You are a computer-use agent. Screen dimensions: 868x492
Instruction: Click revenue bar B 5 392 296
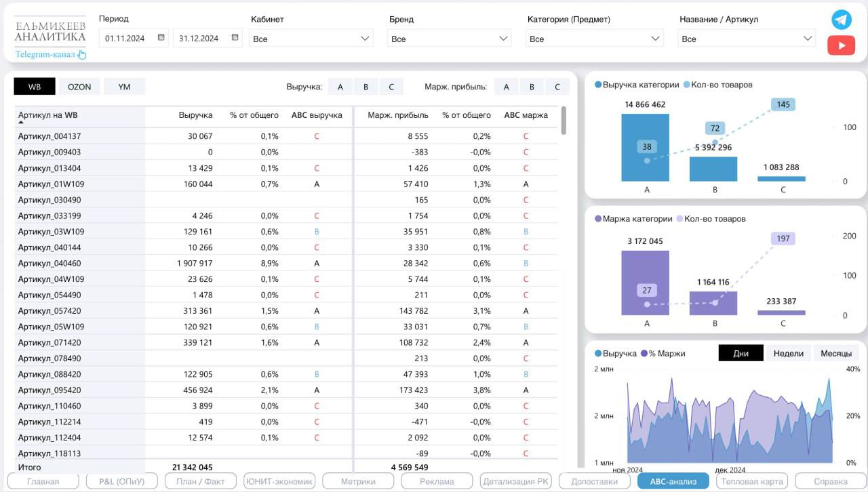point(713,169)
